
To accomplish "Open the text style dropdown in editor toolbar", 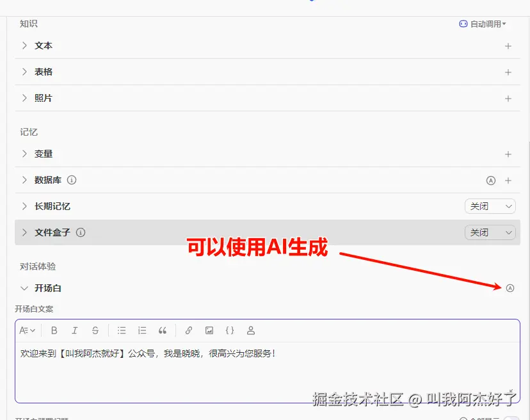I will (27, 330).
